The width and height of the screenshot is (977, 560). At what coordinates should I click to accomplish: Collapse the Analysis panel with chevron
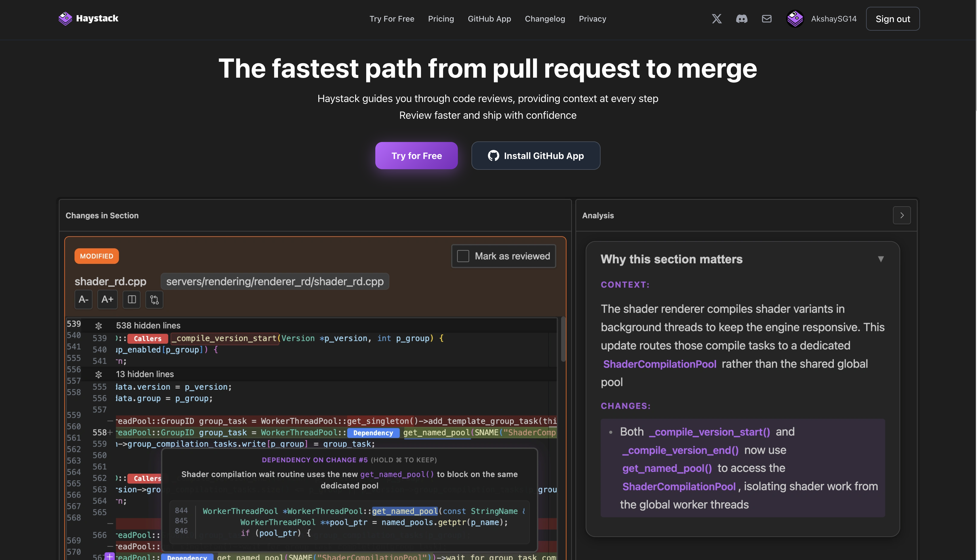pyautogui.click(x=902, y=215)
